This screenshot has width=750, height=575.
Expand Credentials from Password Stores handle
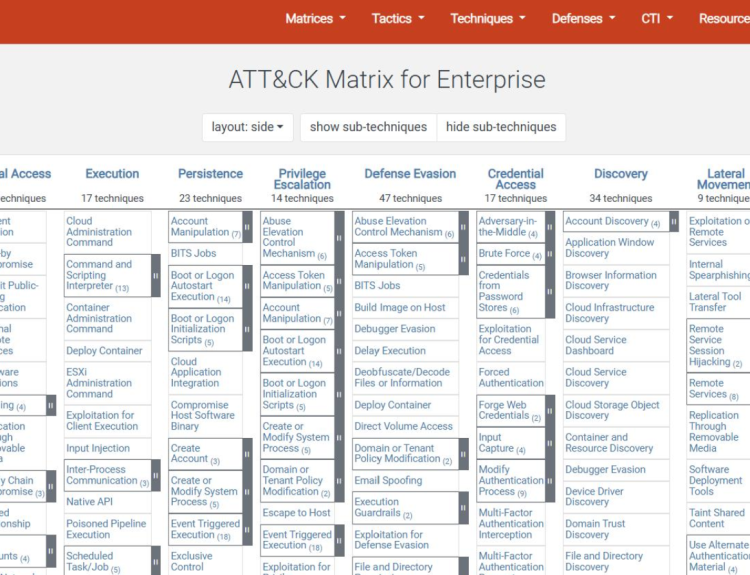click(550, 291)
